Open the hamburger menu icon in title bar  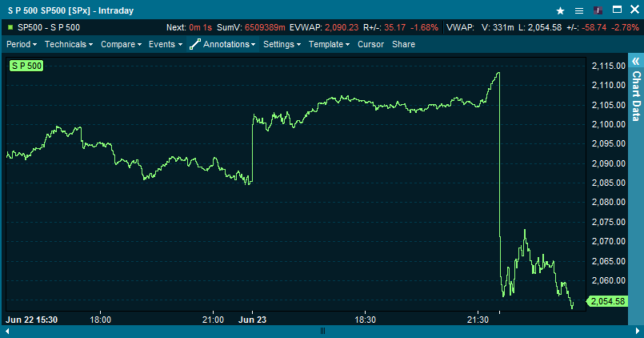coord(579,10)
